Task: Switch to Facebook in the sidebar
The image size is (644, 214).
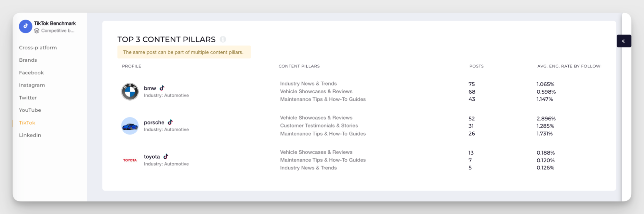Action: coord(31,73)
